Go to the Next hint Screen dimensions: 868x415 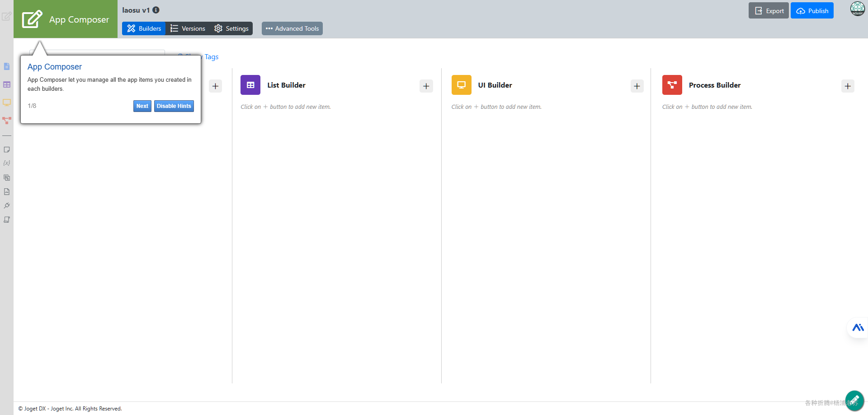(142, 106)
